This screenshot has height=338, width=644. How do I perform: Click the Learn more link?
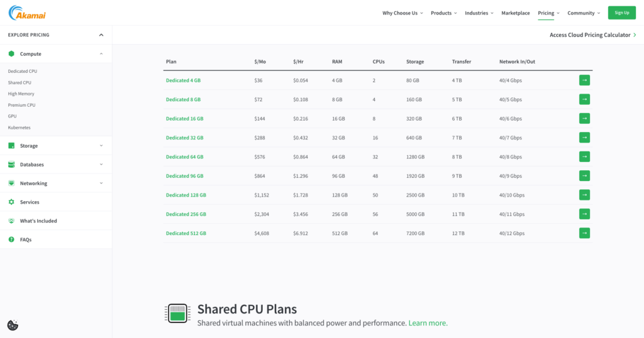click(428, 323)
